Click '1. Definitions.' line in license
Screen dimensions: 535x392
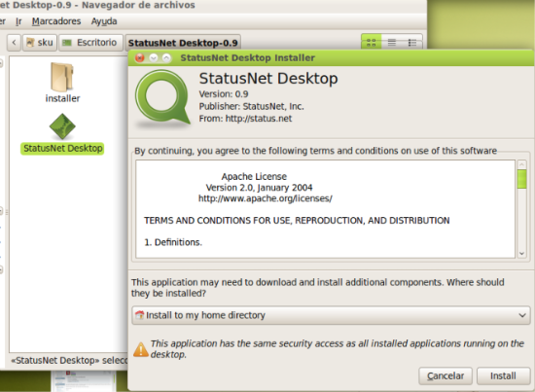[173, 242]
